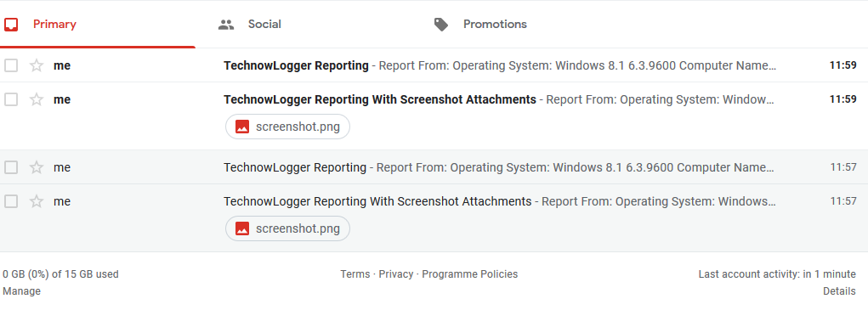The width and height of the screenshot is (868, 327).
Task: Open the Programme Policies link
Action: click(470, 273)
